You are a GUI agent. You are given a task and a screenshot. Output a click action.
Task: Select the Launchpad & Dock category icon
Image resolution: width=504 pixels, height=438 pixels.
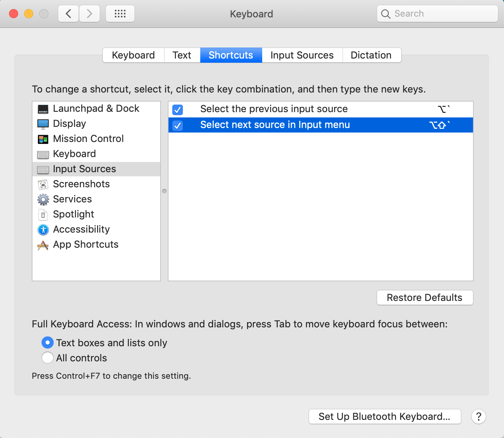(43, 109)
